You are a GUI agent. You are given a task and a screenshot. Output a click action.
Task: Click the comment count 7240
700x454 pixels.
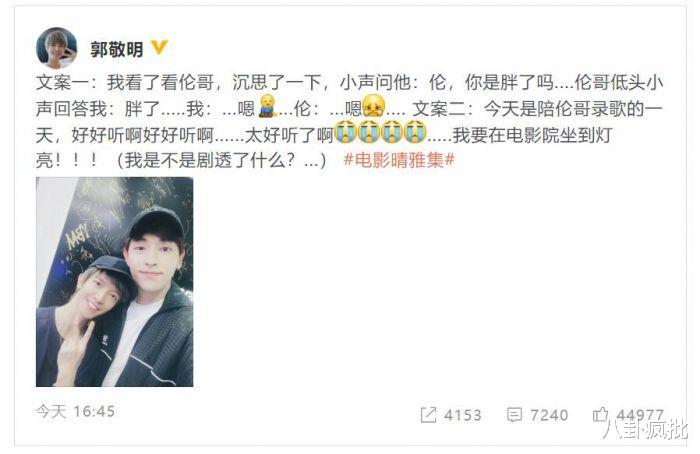pyautogui.click(x=549, y=415)
